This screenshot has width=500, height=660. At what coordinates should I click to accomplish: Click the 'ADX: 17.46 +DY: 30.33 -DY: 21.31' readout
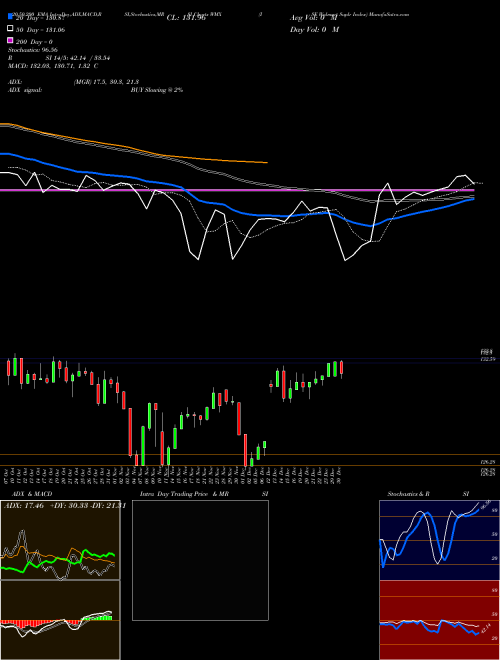[65, 506]
